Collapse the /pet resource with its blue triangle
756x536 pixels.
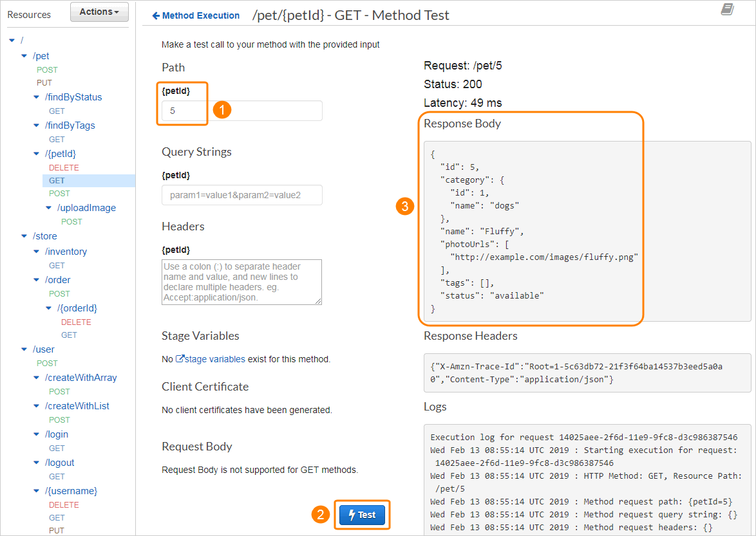[x=24, y=55]
